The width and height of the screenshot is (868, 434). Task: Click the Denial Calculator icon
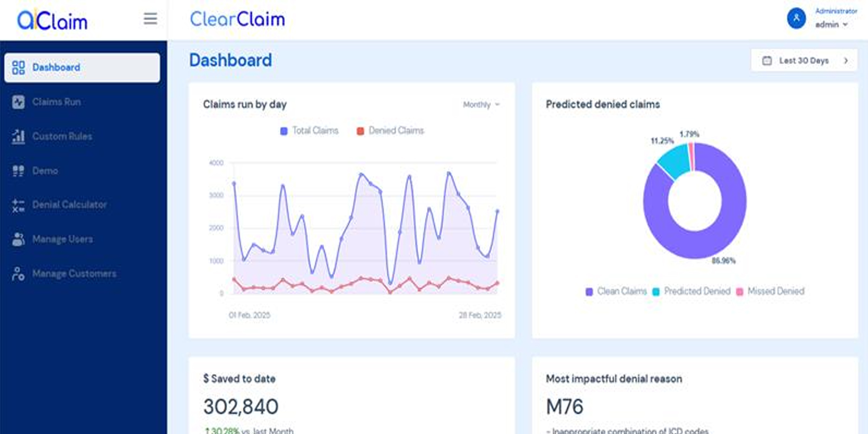18,205
